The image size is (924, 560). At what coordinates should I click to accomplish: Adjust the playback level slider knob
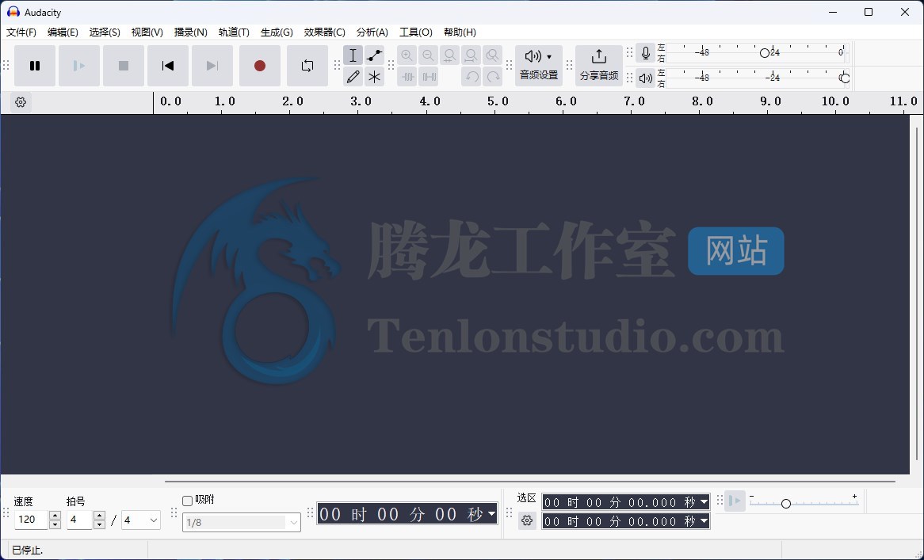tap(845, 78)
